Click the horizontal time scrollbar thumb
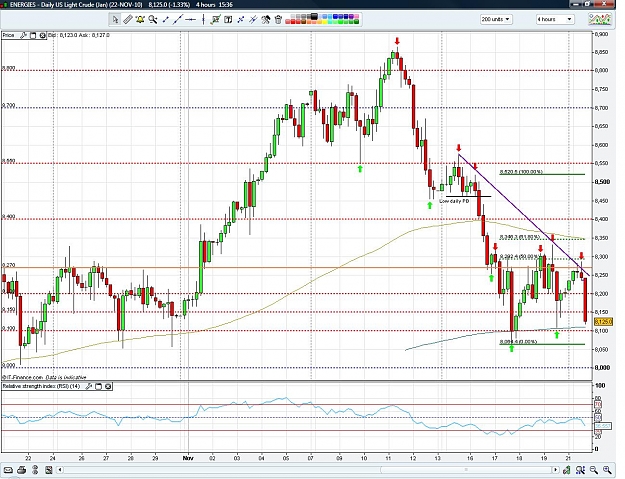The width and height of the screenshot is (625, 479). click(466, 470)
